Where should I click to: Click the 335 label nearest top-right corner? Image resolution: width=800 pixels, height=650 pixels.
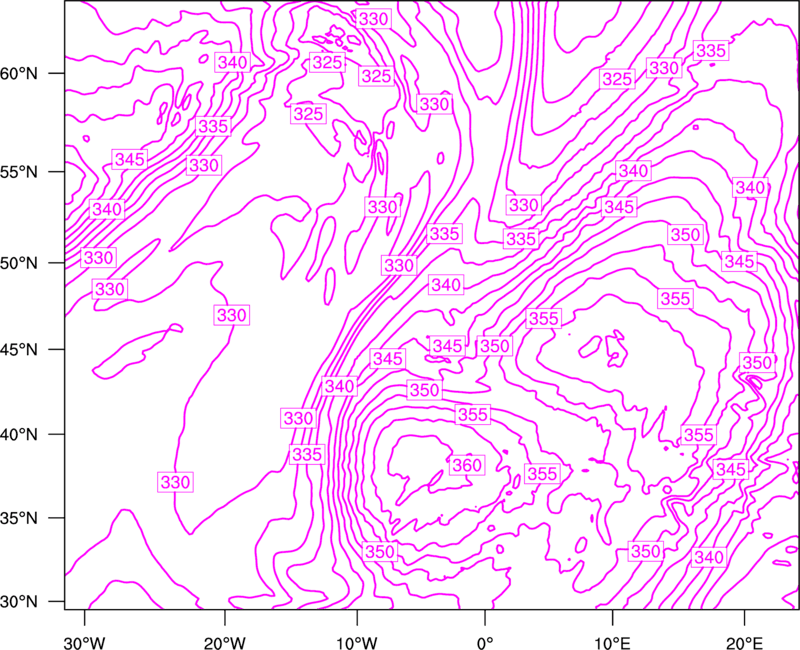click(x=711, y=51)
